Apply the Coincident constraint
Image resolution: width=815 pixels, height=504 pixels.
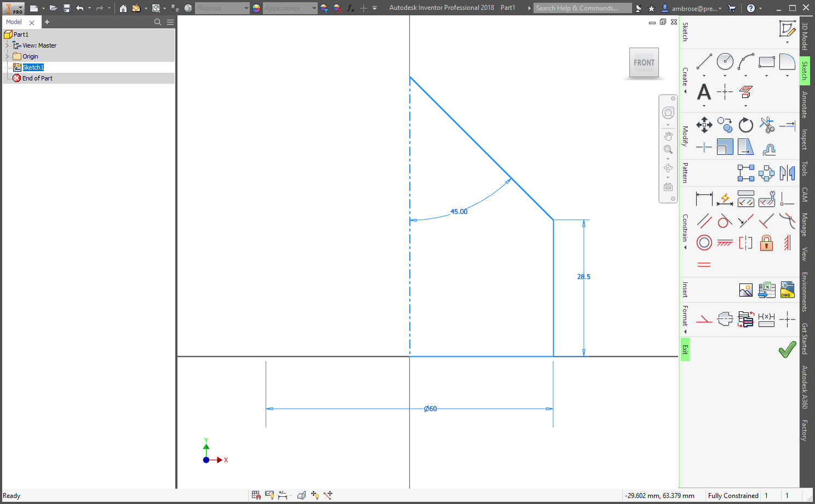787,199
